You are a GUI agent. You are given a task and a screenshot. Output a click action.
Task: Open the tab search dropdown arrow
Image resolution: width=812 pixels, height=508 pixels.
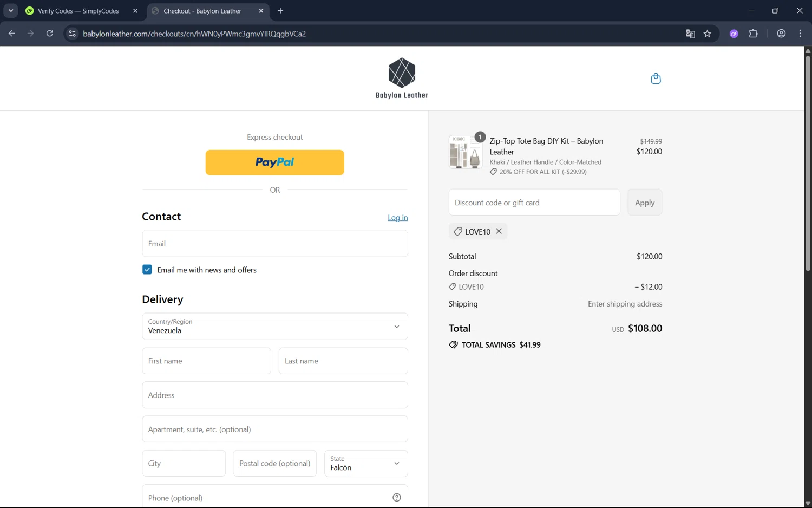tap(11, 11)
